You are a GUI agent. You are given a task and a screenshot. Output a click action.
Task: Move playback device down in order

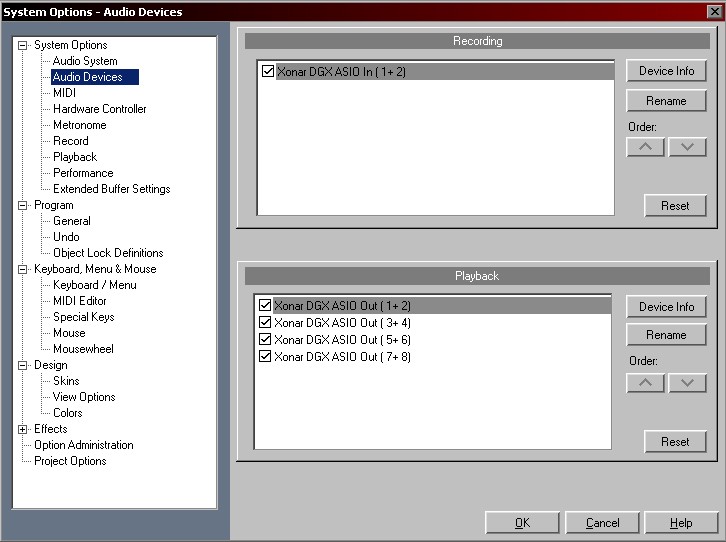tap(687, 383)
